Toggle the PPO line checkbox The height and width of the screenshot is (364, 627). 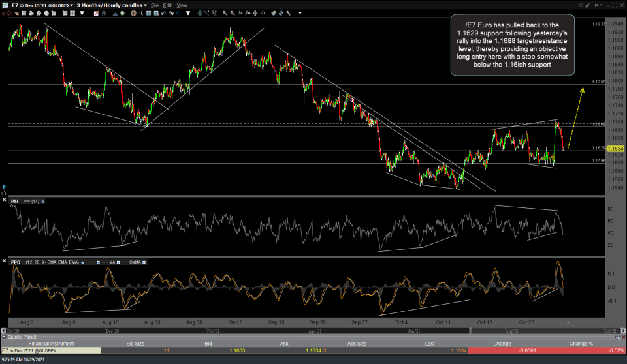99,262
